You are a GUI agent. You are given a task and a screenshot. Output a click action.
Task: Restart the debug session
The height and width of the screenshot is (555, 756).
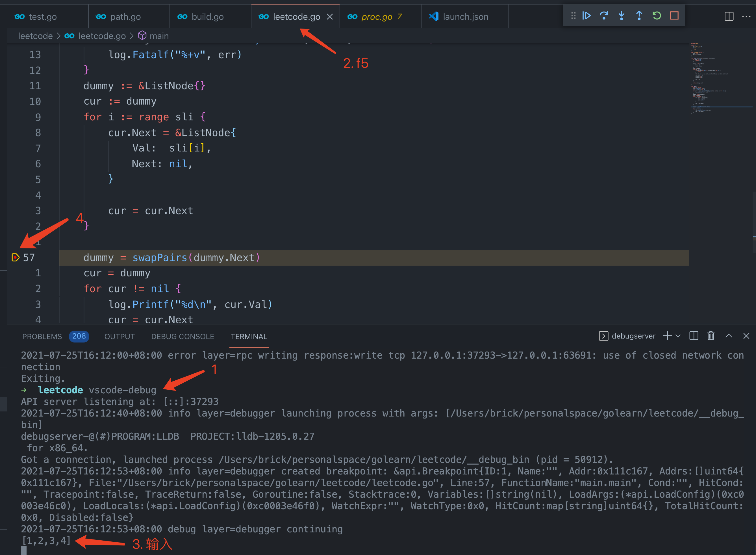point(657,16)
